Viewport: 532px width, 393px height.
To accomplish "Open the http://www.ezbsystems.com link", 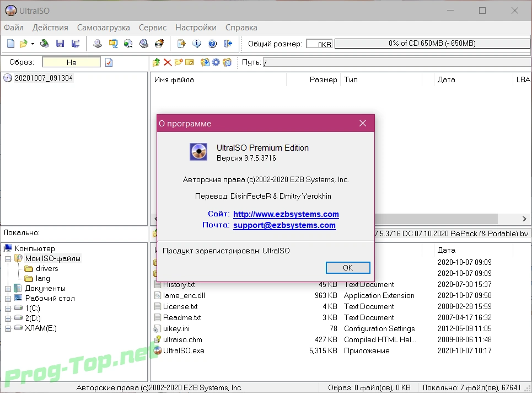I will (286, 214).
